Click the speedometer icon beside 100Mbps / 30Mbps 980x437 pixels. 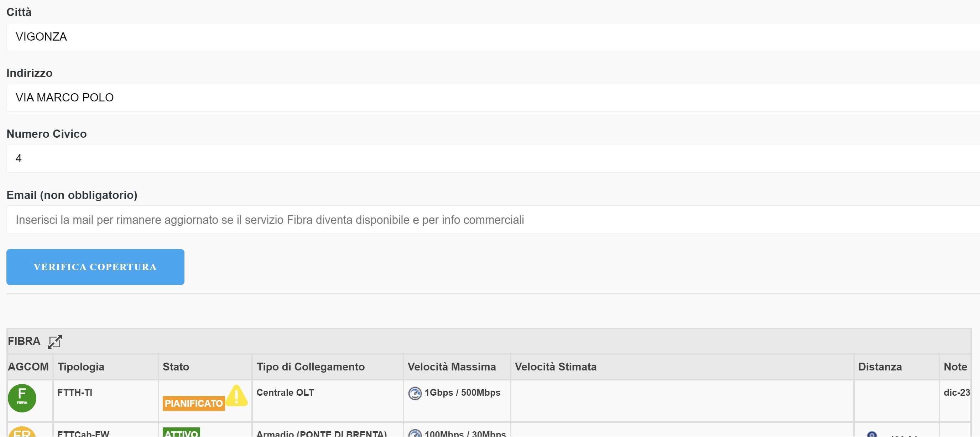(x=415, y=433)
